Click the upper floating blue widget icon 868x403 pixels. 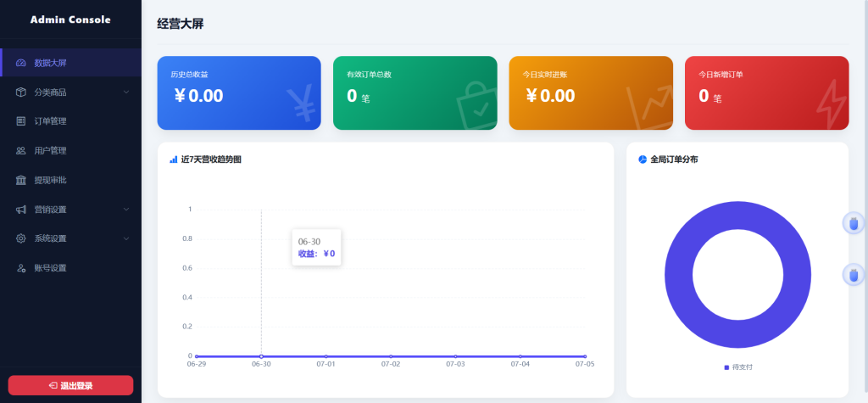(853, 223)
